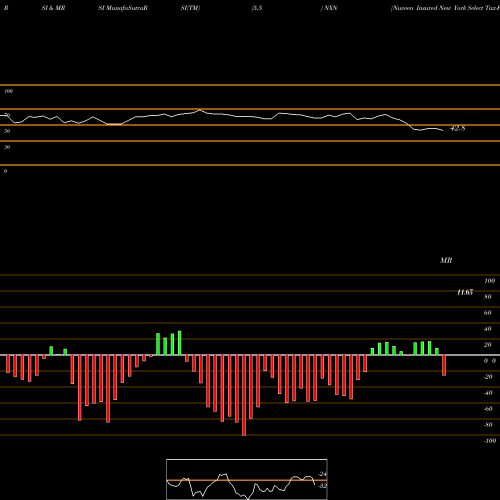This screenshot has height=500, width=500.
Task: Click the MR axis '-80' label
Action: pyautogui.click(x=488, y=425)
